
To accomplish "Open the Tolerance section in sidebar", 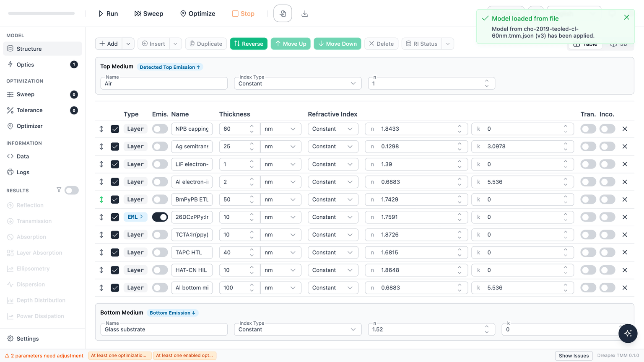I will (x=42, y=110).
